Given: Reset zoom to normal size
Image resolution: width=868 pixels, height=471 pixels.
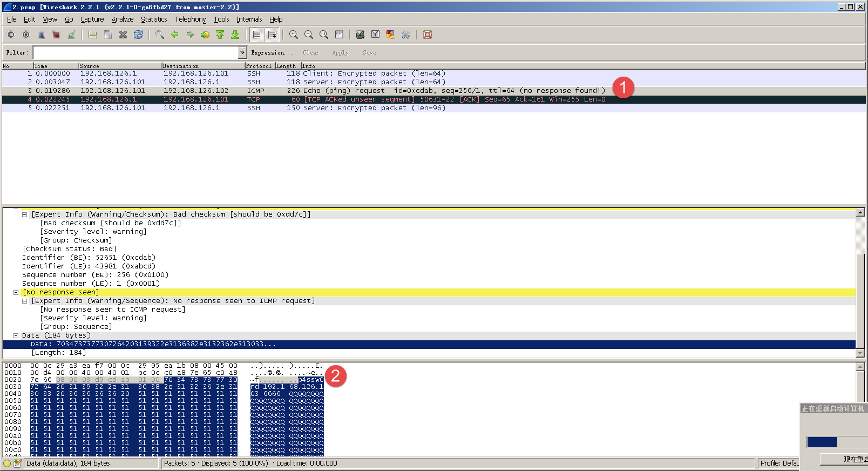Looking at the screenshot, I should [324, 35].
